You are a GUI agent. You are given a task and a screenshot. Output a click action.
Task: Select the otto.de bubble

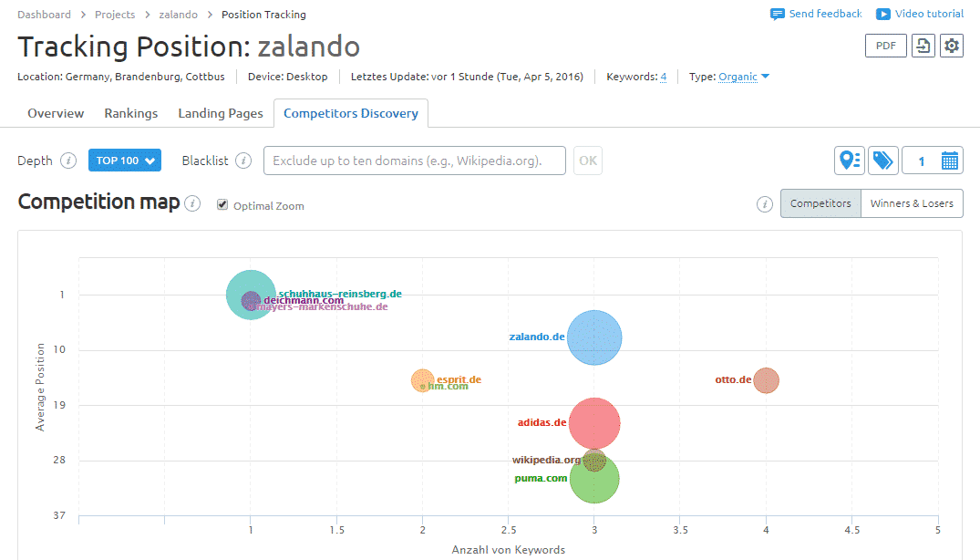(x=767, y=380)
